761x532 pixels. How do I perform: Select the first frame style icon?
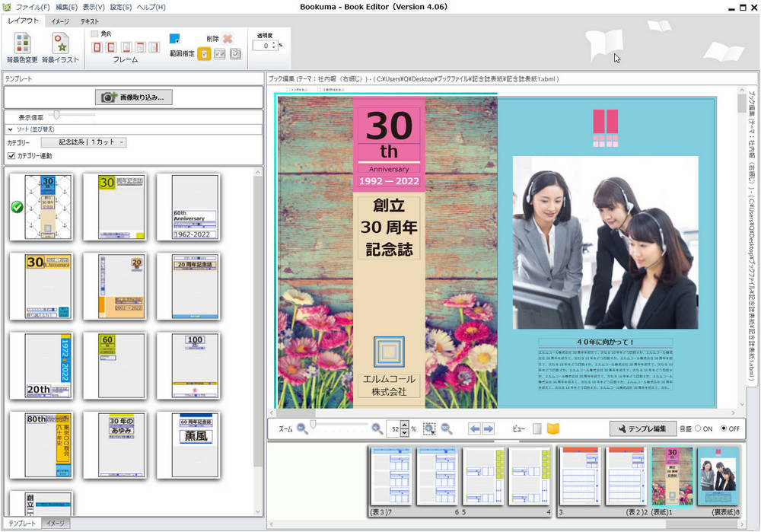[97, 47]
